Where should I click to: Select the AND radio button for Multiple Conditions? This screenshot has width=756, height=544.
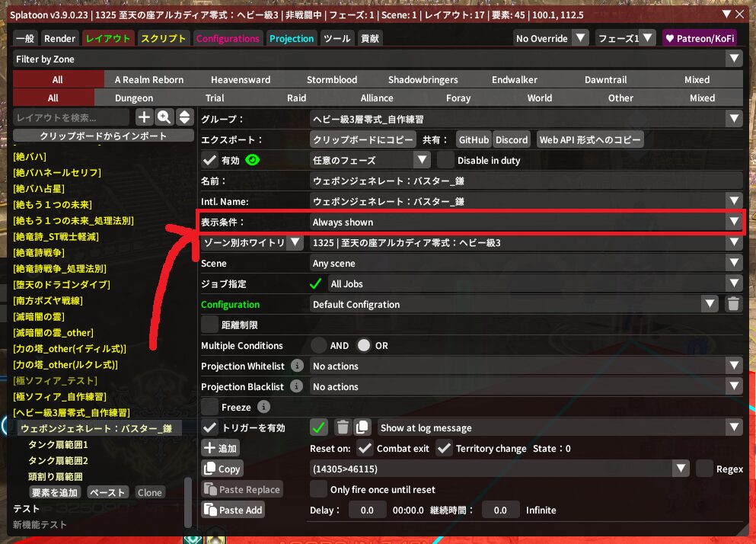pos(319,346)
